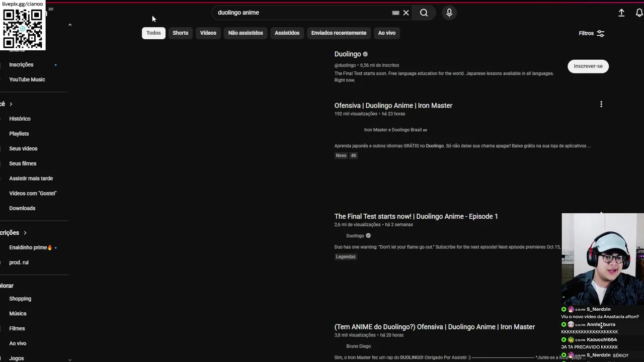Select the Assistidos filter chip
Viewport: 644px width, 362px height.
[x=287, y=33]
